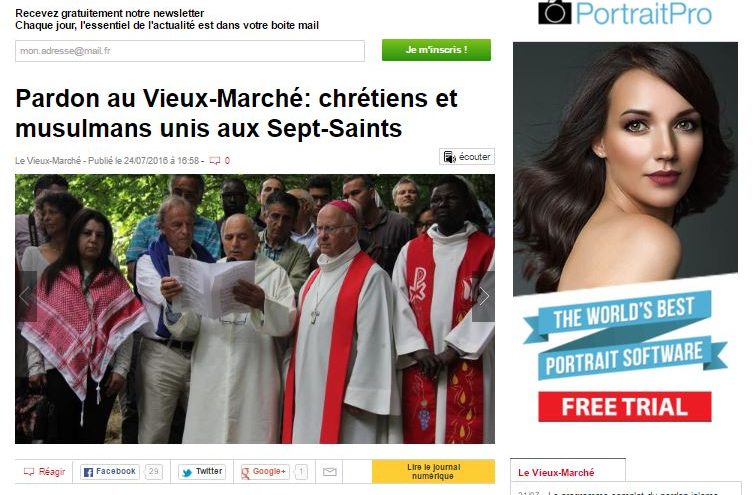
Task: Share the article on Facebook
Action: (110, 472)
